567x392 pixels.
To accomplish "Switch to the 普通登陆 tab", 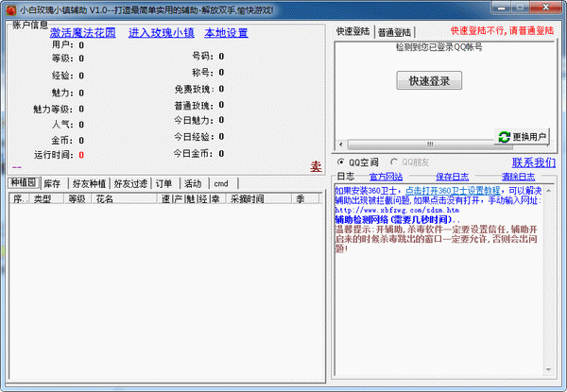I will [x=394, y=32].
